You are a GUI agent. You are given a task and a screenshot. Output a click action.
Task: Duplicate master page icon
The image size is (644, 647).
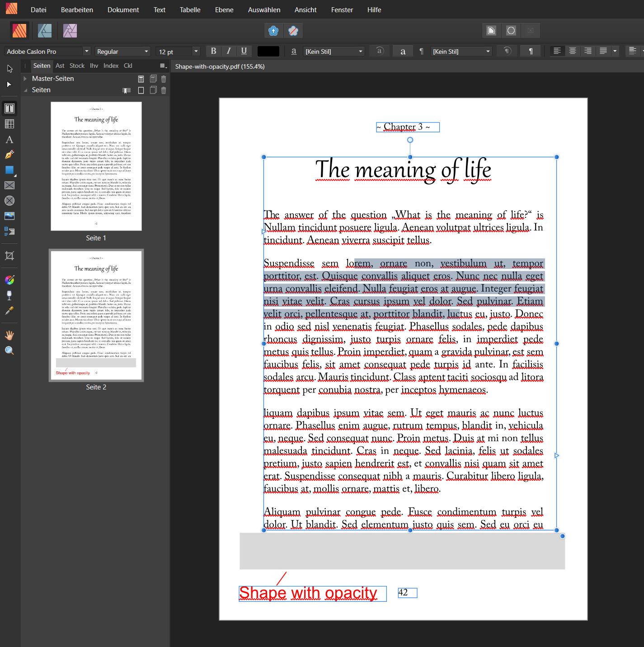point(153,79)
